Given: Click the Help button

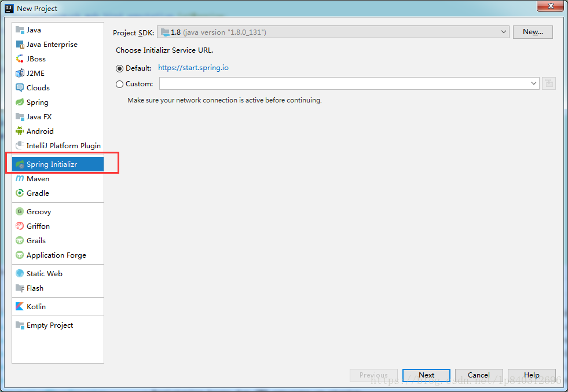Looking at the screenshot, I should [532, 375].
